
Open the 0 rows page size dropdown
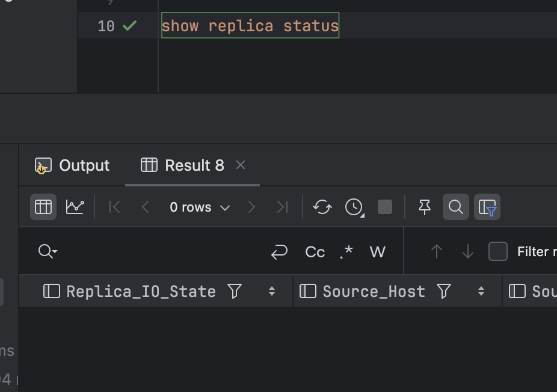[x=200, y=207]
